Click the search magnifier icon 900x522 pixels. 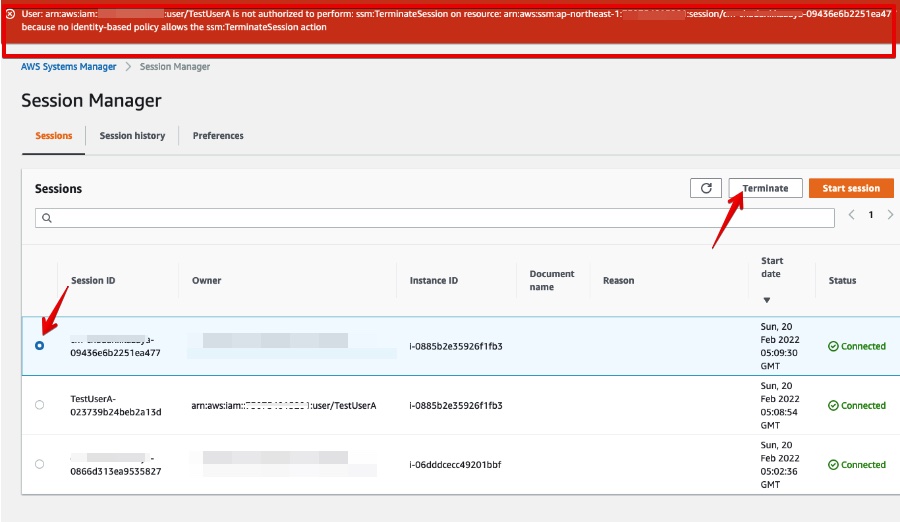(47, 218)
